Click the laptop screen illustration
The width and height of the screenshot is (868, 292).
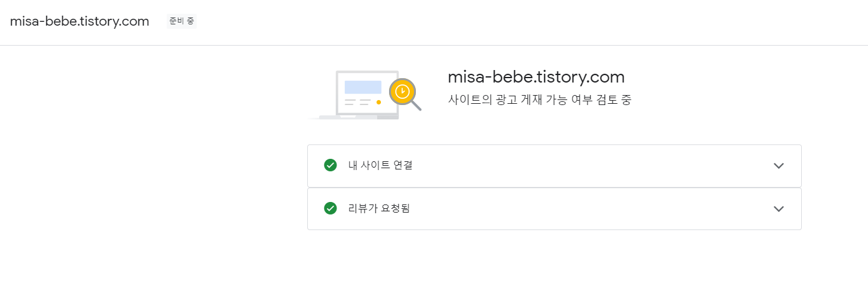pos(367,93)
